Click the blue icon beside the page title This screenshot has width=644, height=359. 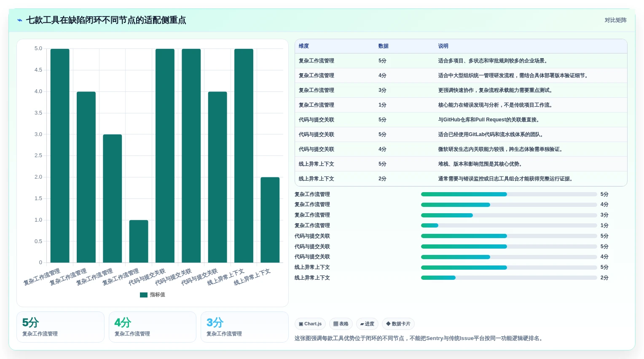(20, 20)
